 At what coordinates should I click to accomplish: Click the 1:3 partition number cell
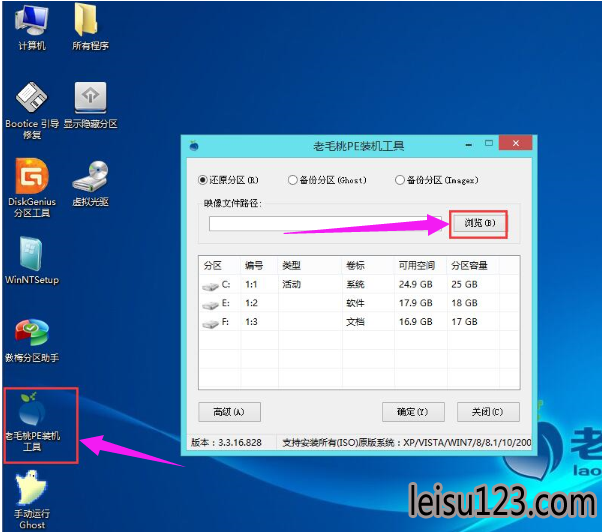coord(251,322)
